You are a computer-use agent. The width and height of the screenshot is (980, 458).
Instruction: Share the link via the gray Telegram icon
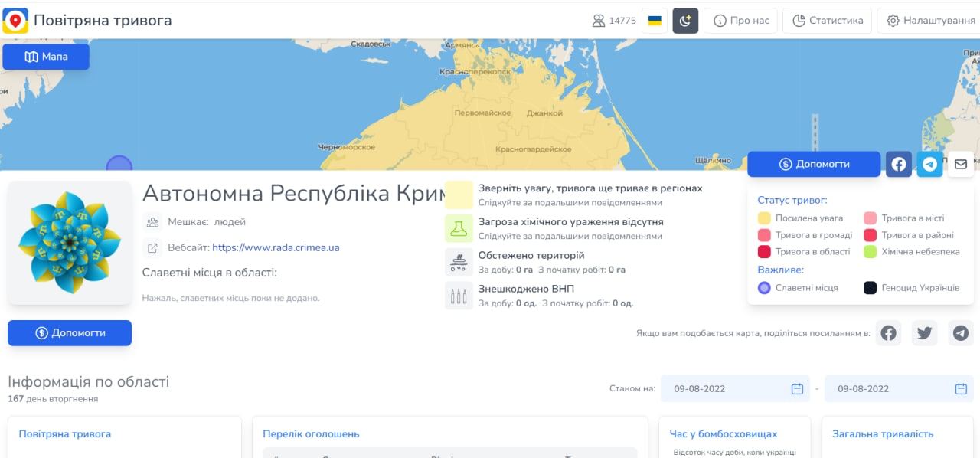[x=961, y=333]
